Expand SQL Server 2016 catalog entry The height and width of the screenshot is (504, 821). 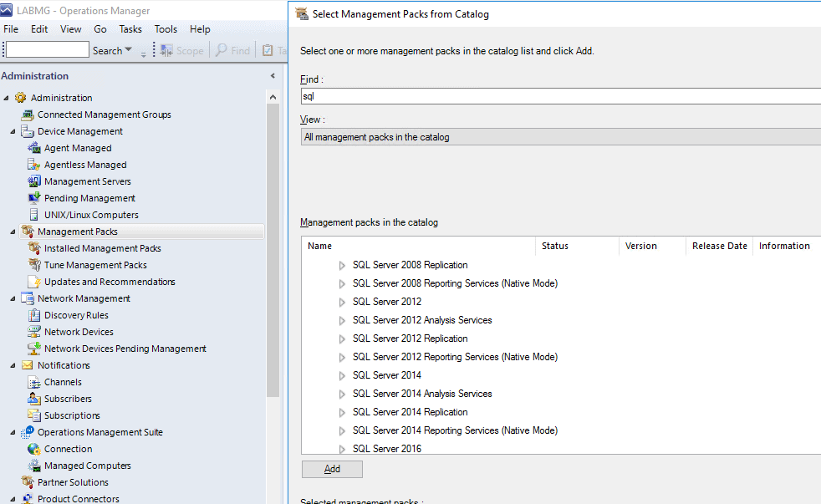point(342,449)
